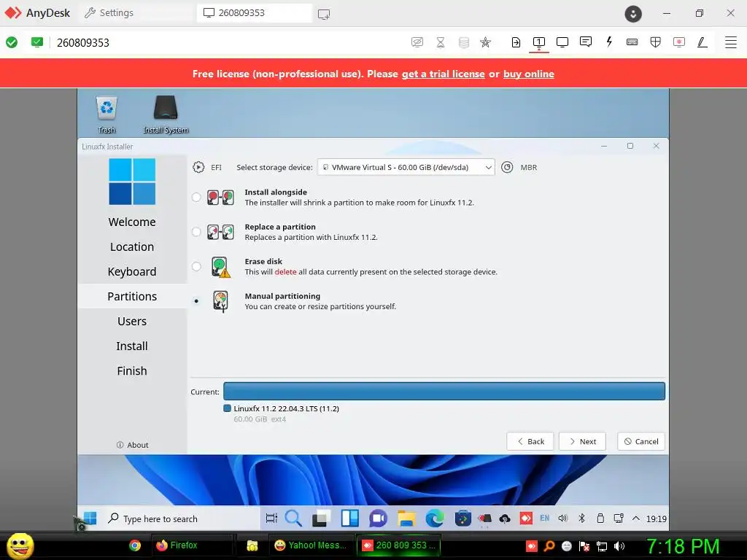Go to the Users installer step
Image resolution: width=747 pixels, height=560 pixels.
pyautogui.click(x=132, y=321)
